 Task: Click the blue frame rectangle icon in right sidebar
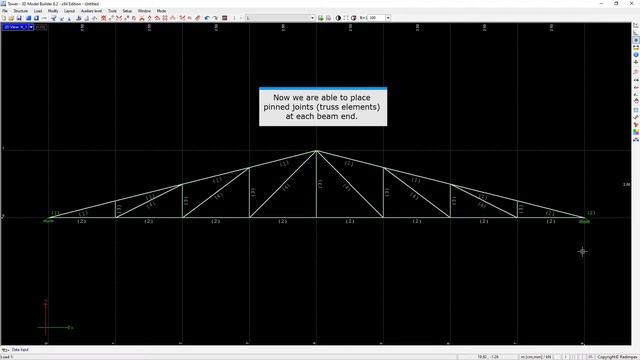tap(636, 110)
